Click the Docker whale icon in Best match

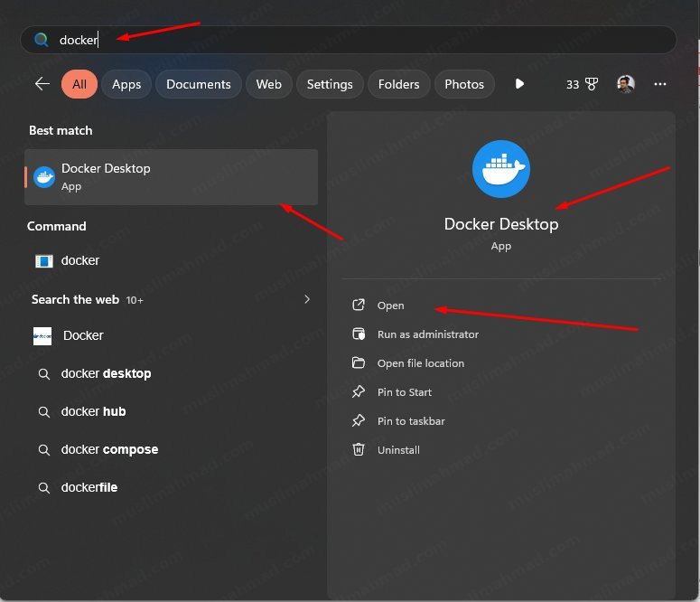point(44,177)
